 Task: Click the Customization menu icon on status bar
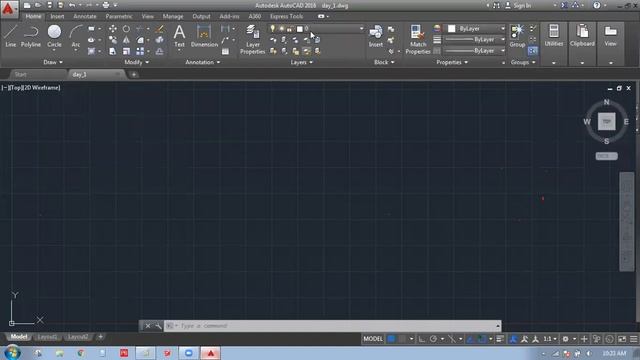(633, 339)
